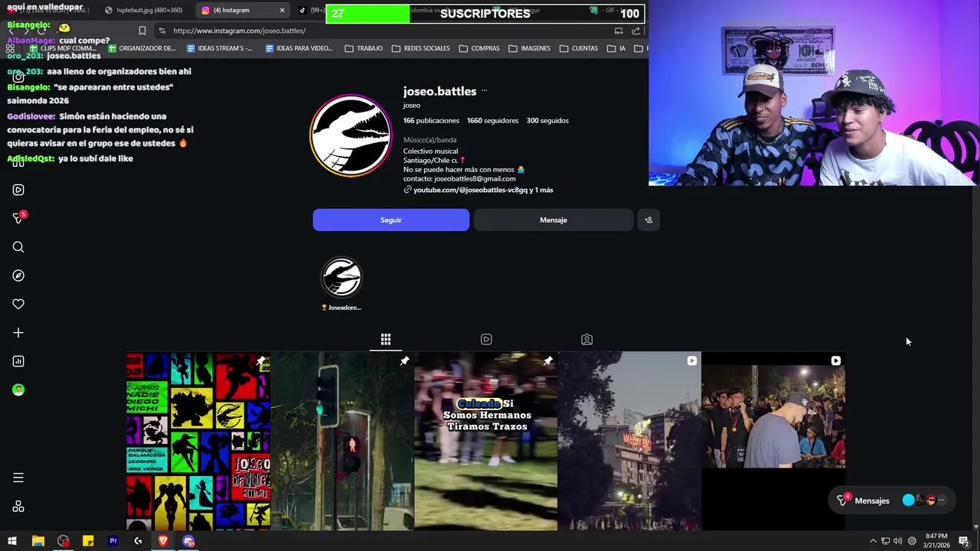Open IDEAS PARA VIDEO bookmark
Screen dimensions: 980x551
(299, 48)
